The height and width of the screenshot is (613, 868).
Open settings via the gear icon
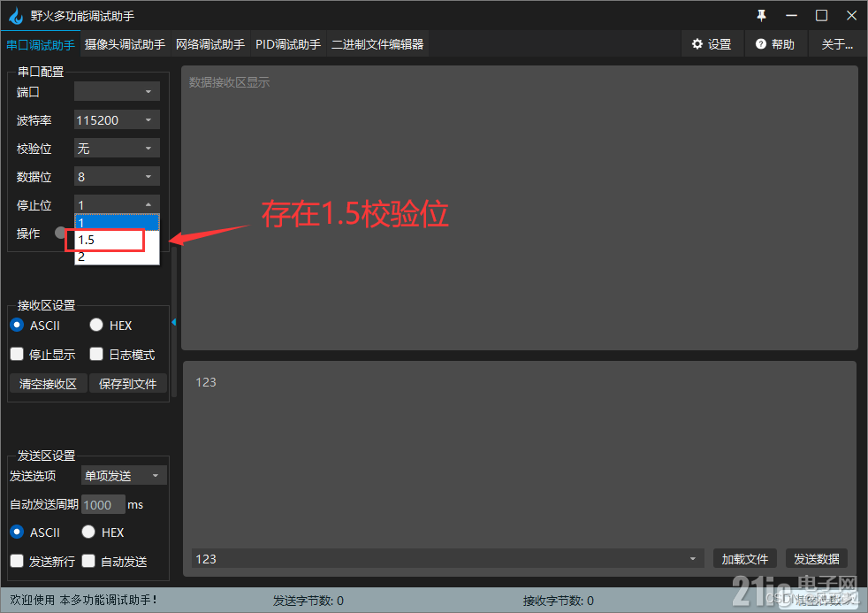click(x=697, y=43)
